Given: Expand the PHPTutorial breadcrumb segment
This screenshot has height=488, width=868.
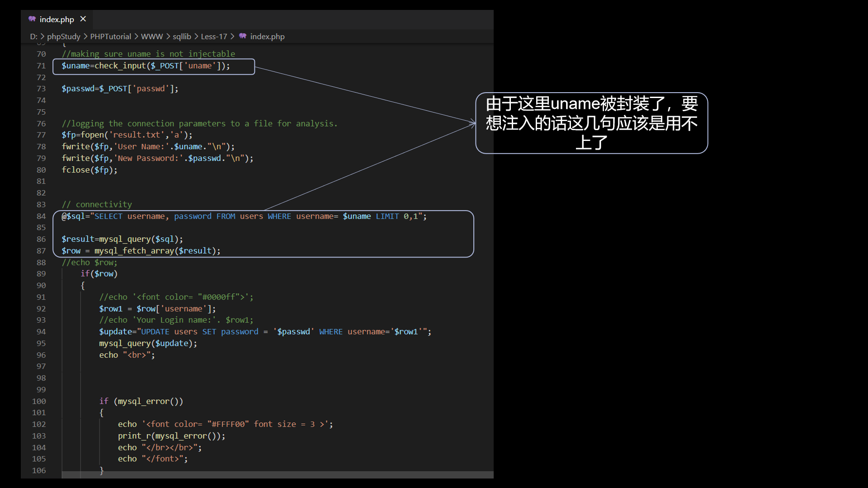Looking at the screenshot, I should (x=110, y=37).
